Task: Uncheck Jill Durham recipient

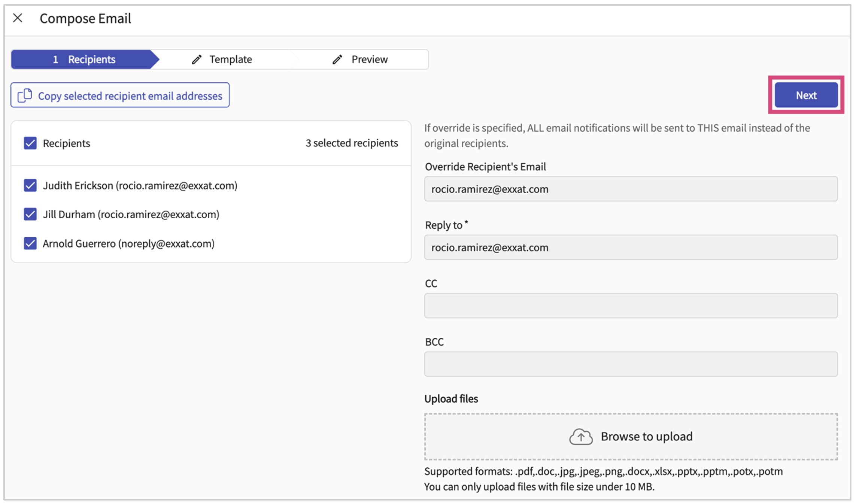Action: pyautogui.click(x=30, y=214)
